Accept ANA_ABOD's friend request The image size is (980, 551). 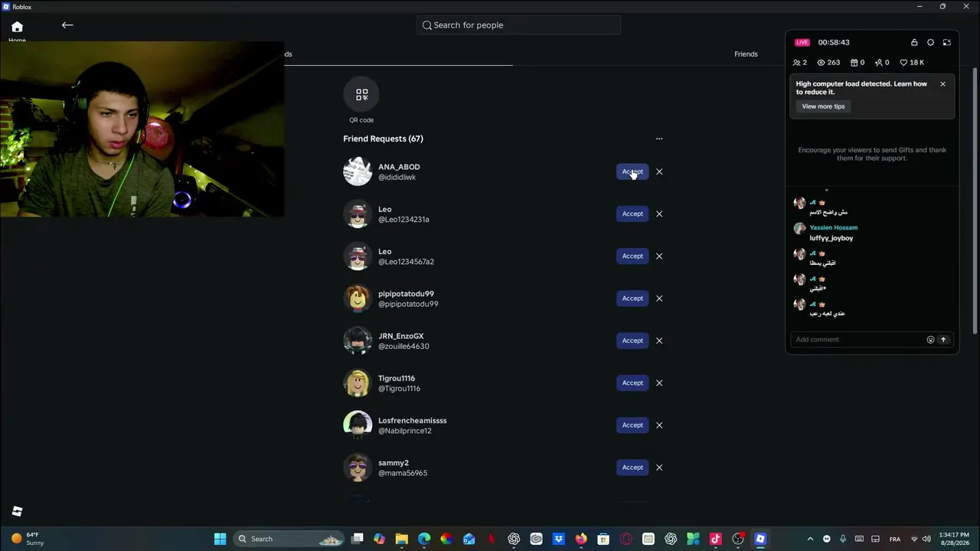click(632, 171)
